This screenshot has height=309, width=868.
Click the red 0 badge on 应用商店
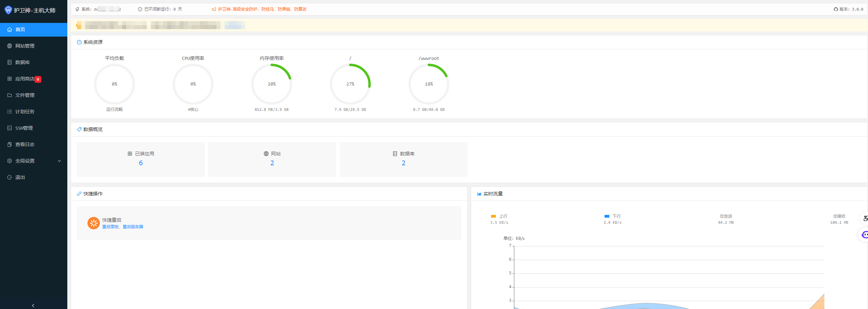[38, 79]
